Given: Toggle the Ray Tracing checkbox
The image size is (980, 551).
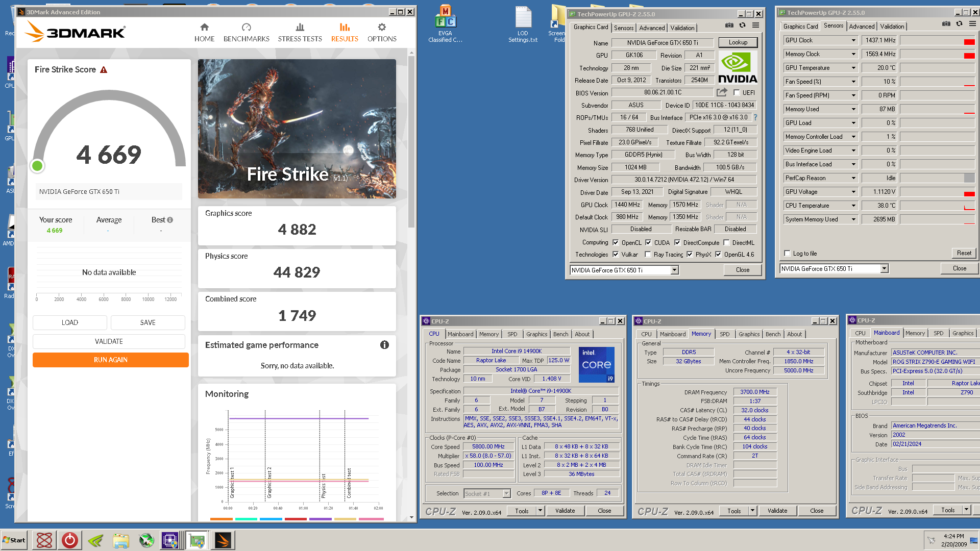Looking at the screenshot, I should point(648,255).
